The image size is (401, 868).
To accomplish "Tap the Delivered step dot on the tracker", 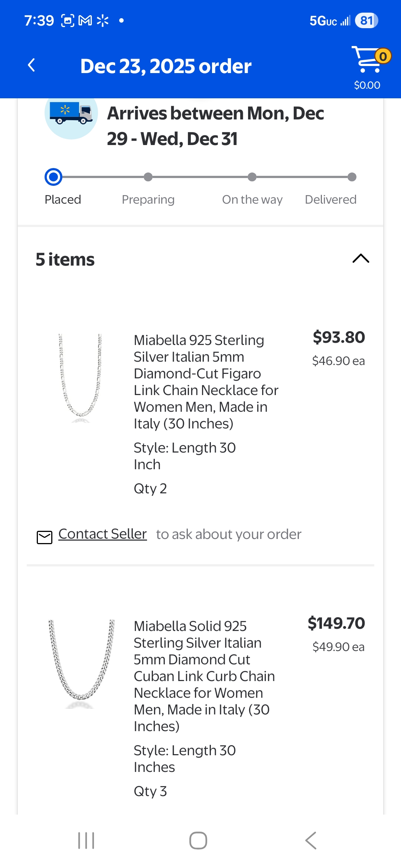I will 352,177.
